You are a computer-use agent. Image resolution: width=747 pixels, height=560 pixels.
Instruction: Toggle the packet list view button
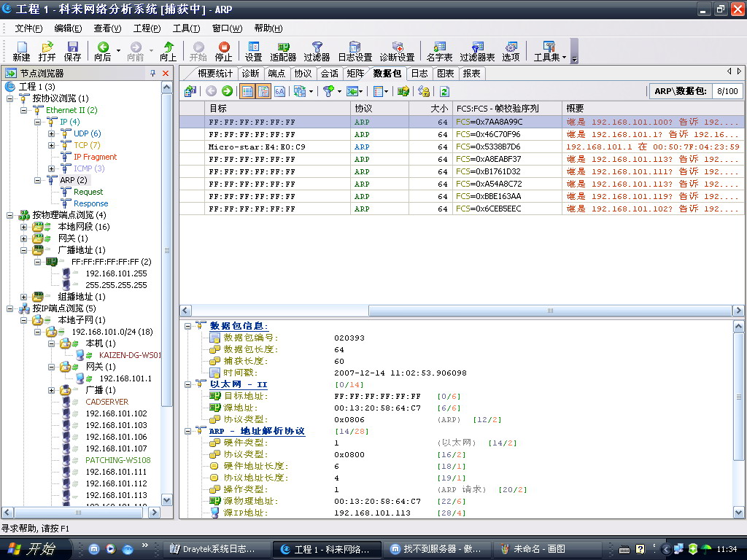pyautogui.click(x=247, y=91)
